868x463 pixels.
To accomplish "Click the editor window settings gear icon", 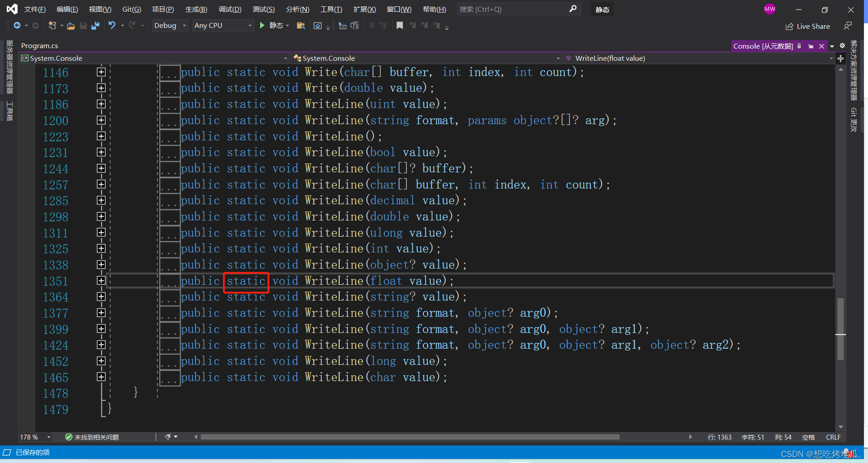I will (x=842, y=45).
